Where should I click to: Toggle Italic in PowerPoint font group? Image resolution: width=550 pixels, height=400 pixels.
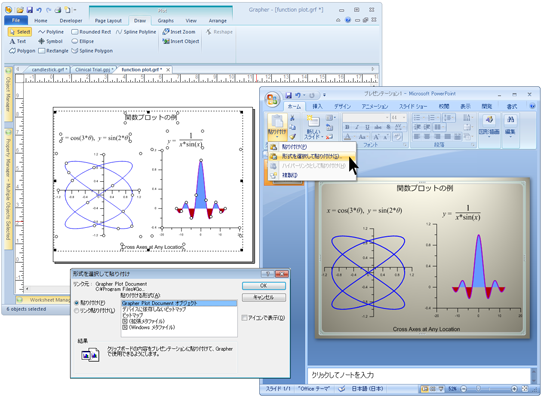pyautogui.click(x=357, y=127)
